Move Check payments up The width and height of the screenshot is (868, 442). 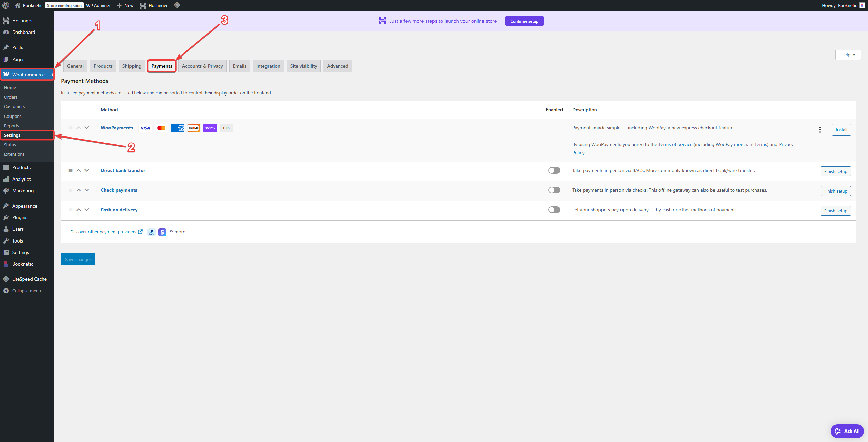[79, 190]
